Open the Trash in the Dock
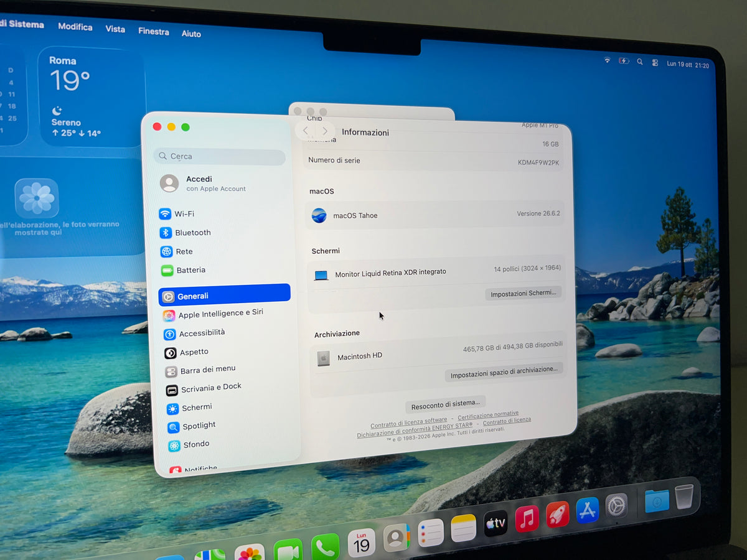The image size is (747, 560). pyautogui.click(x=684, y=497)
